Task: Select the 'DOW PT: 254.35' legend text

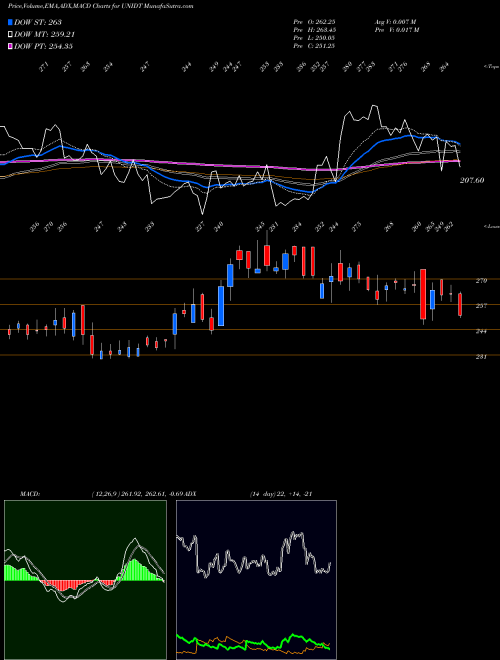Action: click(x=43, y=46)
